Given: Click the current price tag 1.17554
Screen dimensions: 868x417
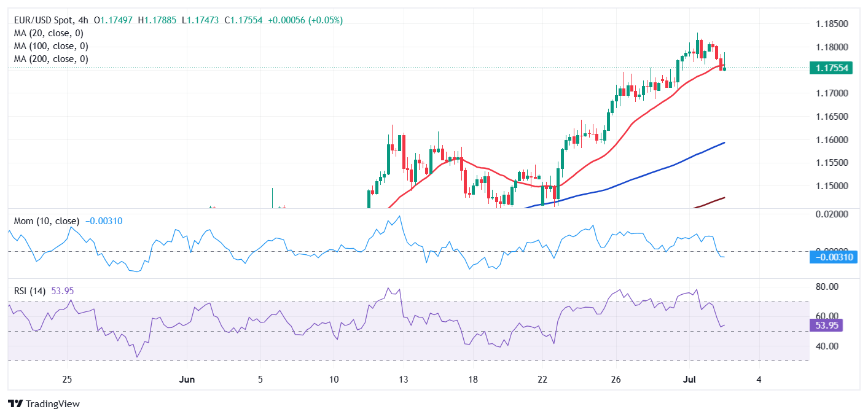Looking at the screenshot, I should (x=831, y=68).
